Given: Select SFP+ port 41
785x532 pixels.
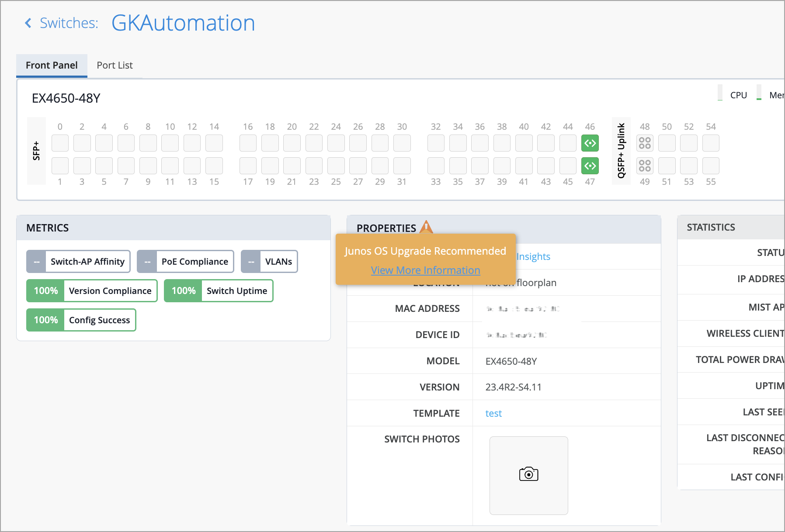Looking at the screenshot, I should tap(524, 166).
